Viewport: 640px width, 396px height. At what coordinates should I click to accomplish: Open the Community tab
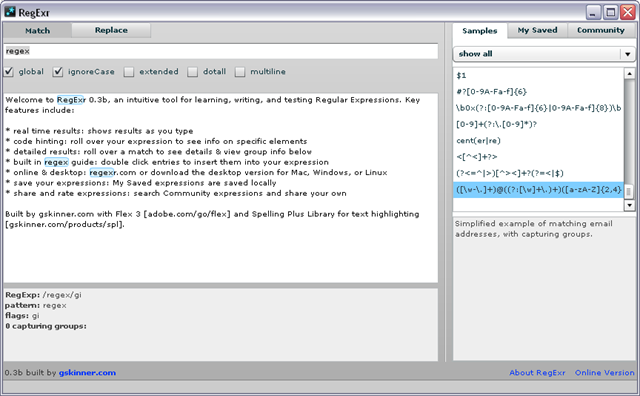[x=601, y=30]
